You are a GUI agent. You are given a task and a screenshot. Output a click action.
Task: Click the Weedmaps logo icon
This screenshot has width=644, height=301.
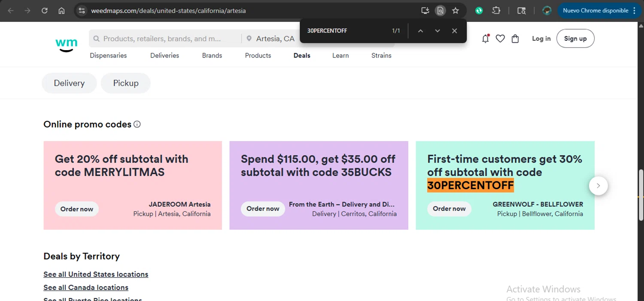pos(67,44)
